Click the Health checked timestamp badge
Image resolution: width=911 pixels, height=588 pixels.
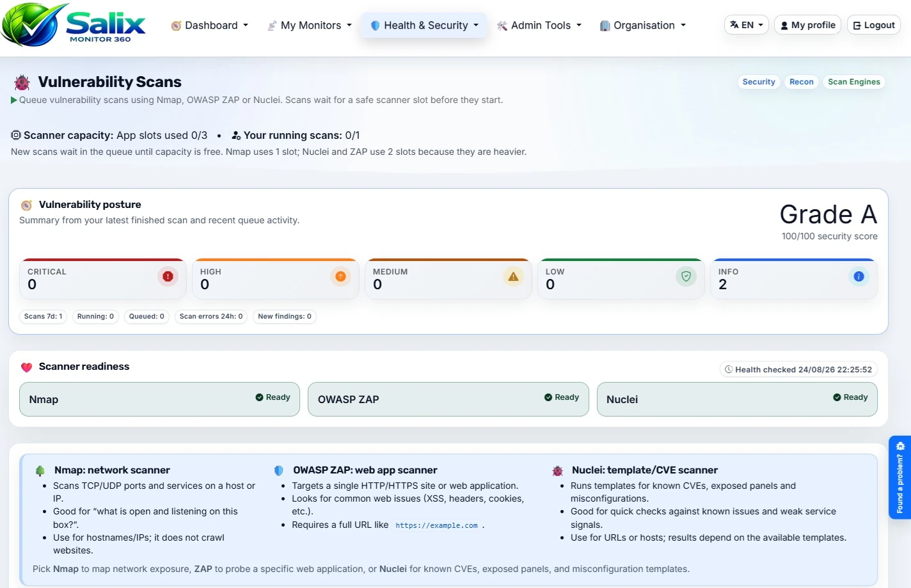pos(798,369)
